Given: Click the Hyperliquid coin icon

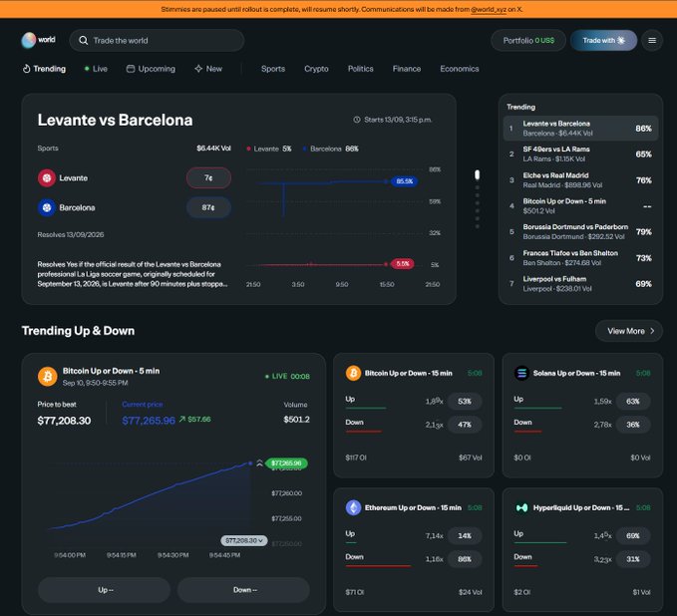Looking at the screenshot, I should (521, 507).
